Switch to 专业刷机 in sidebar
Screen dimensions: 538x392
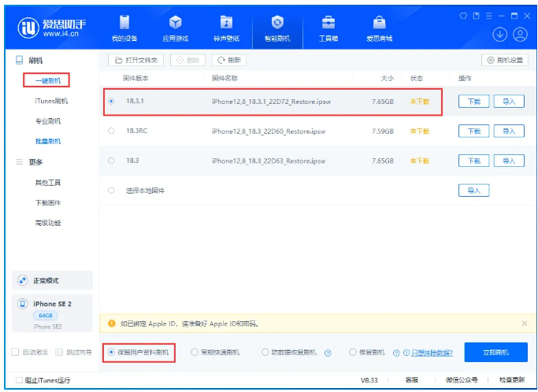click(47, 121)
